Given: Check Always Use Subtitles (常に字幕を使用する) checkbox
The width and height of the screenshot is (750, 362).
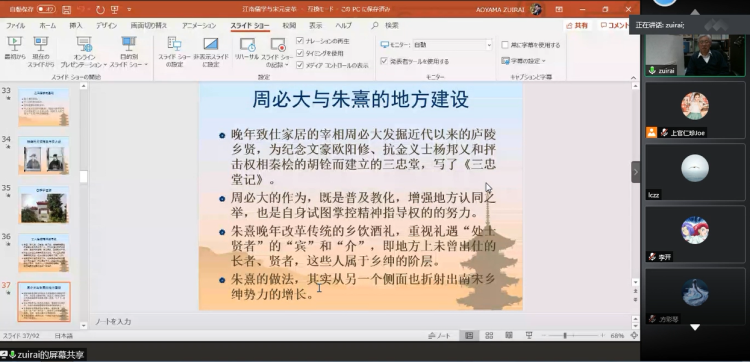Looking at the screenshot, I should point(505,45).
